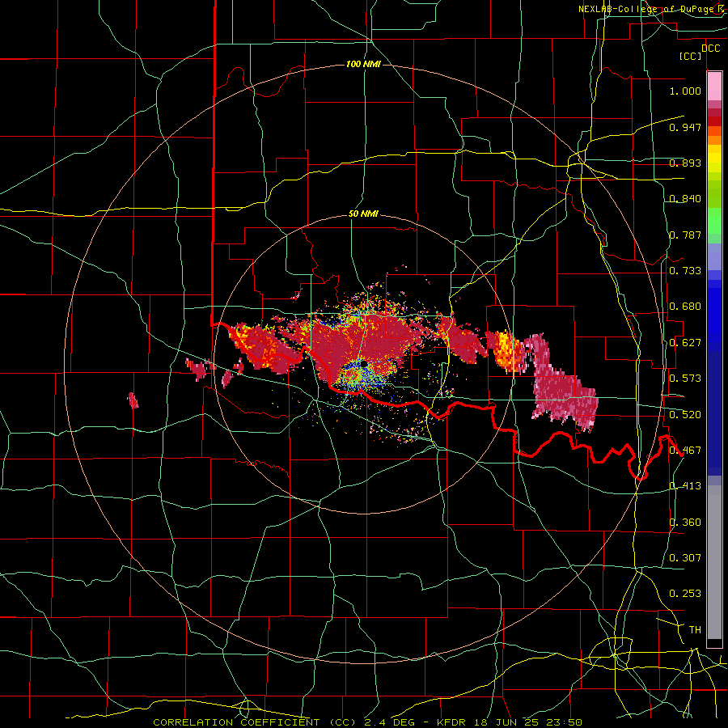Select the 0.360 scale value
The height and width of the screenshot is (728, 728).
[x=685, y=523]
